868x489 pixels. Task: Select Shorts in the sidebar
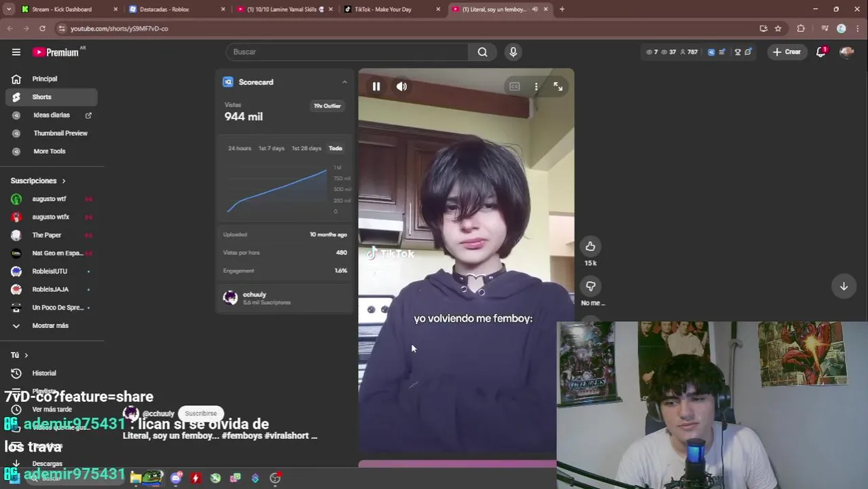tap(52, 97)
